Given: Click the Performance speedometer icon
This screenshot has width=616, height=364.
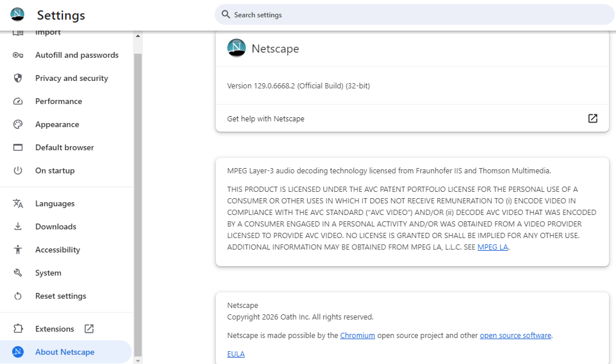Looking at the screenshot, I should [18, 101].
